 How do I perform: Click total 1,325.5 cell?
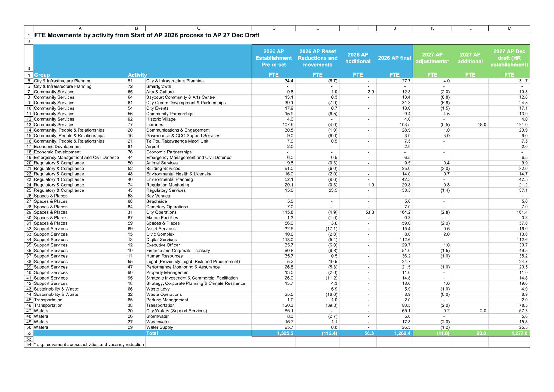tap(285, 333)
